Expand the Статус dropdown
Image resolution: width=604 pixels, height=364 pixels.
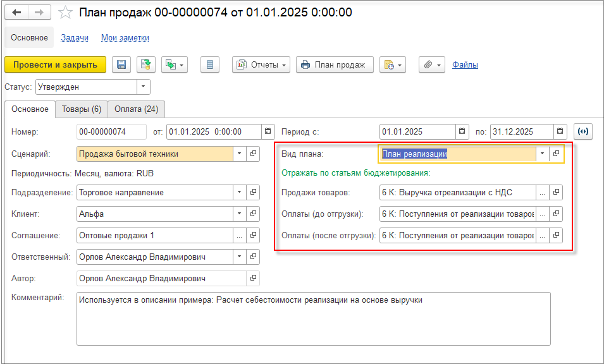pos(144,87)
